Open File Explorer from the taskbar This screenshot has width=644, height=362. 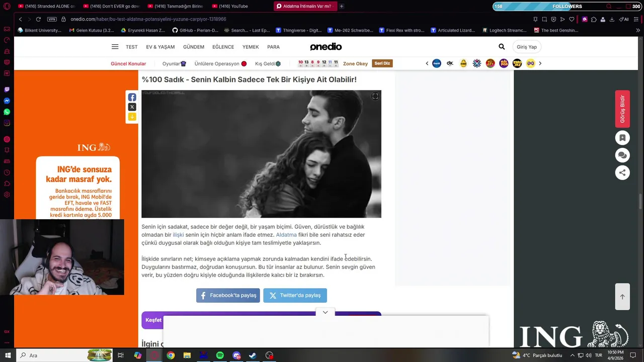pos(187,355)
